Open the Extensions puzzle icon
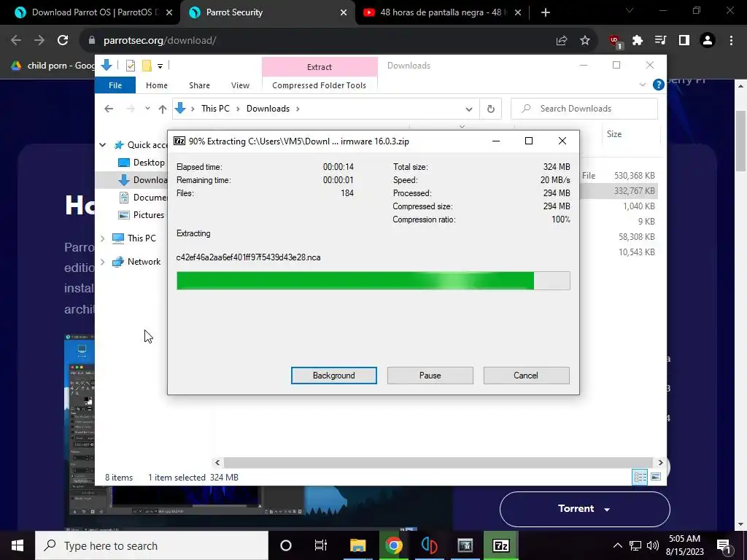 click(638, 41)
